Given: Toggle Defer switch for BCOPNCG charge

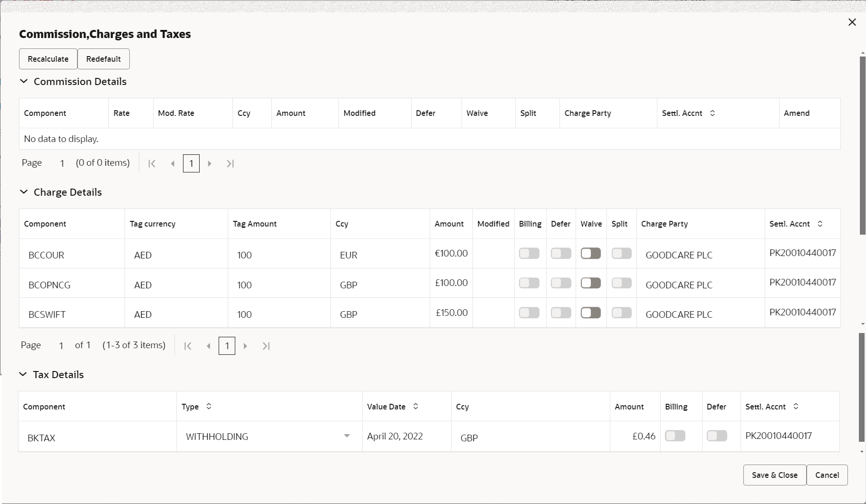Looking at the screenshot, I should 561,283.
